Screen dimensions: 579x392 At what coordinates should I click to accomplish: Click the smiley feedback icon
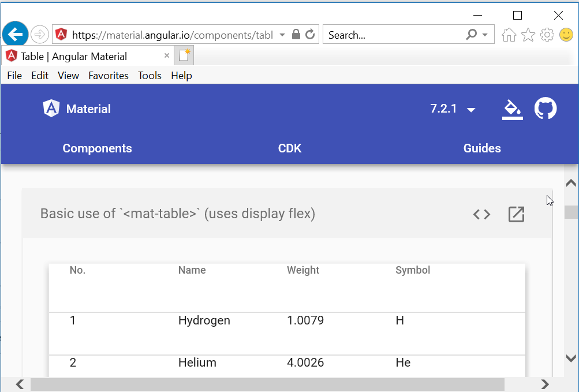[566, 35]
